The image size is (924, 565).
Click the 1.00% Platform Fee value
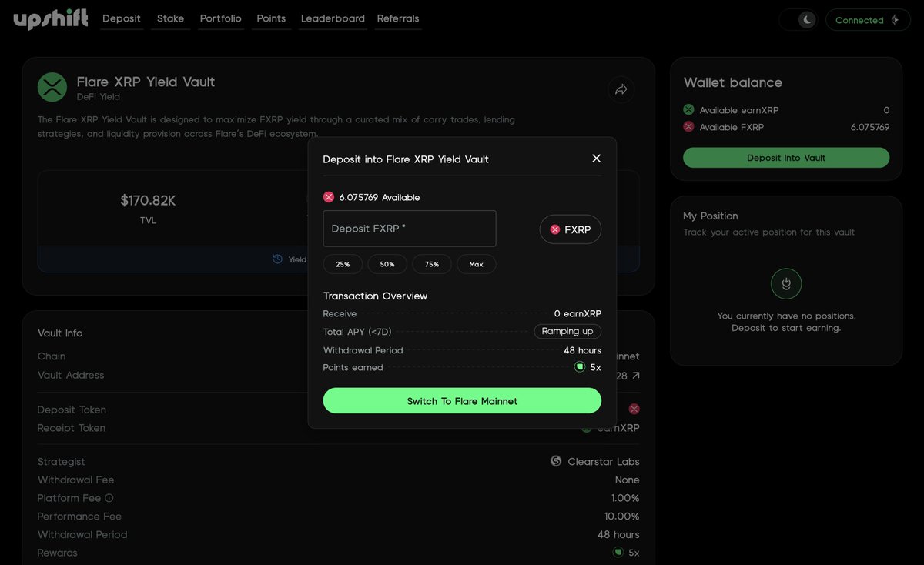625,498
